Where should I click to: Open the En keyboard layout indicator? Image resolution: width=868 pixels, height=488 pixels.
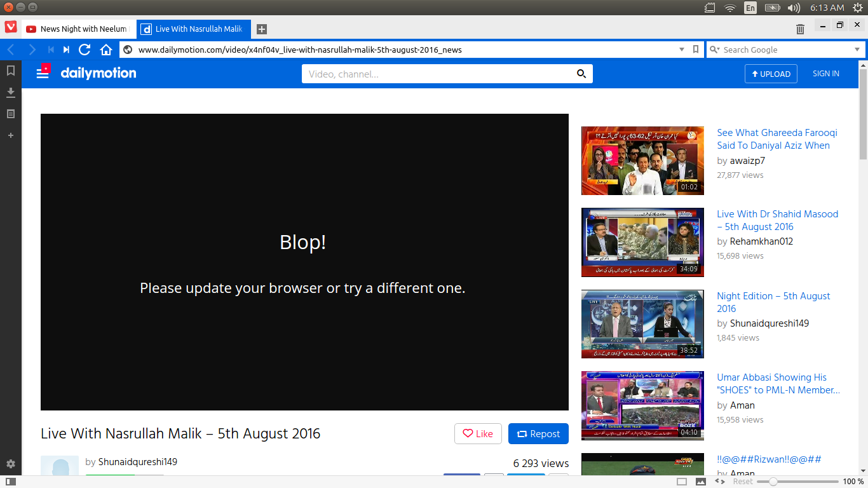point(750,8)
